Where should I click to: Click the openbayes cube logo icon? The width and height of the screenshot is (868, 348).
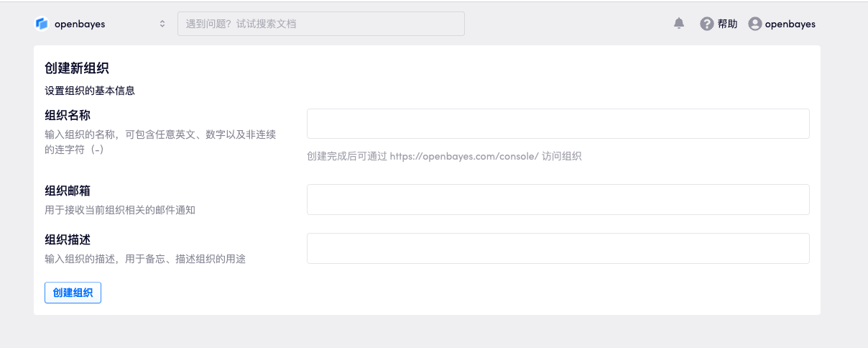(x=42, y=24)
